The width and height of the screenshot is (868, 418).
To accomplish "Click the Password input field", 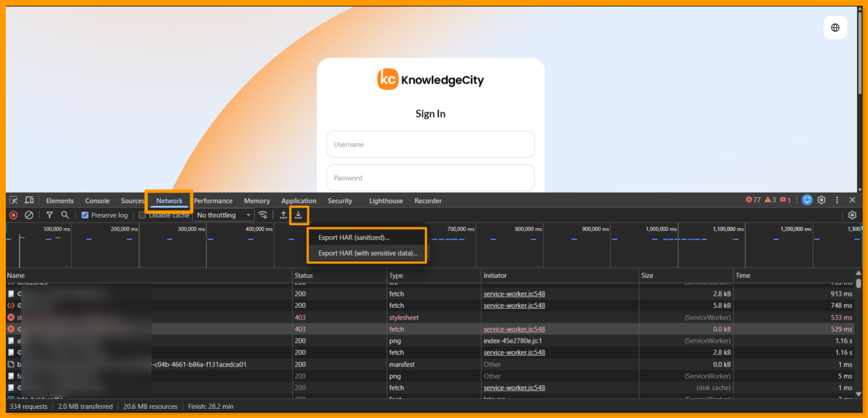I will coord(430,178).
